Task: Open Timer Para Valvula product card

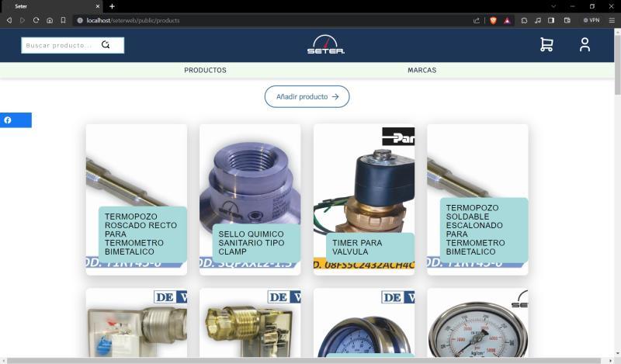Action: 364,199
